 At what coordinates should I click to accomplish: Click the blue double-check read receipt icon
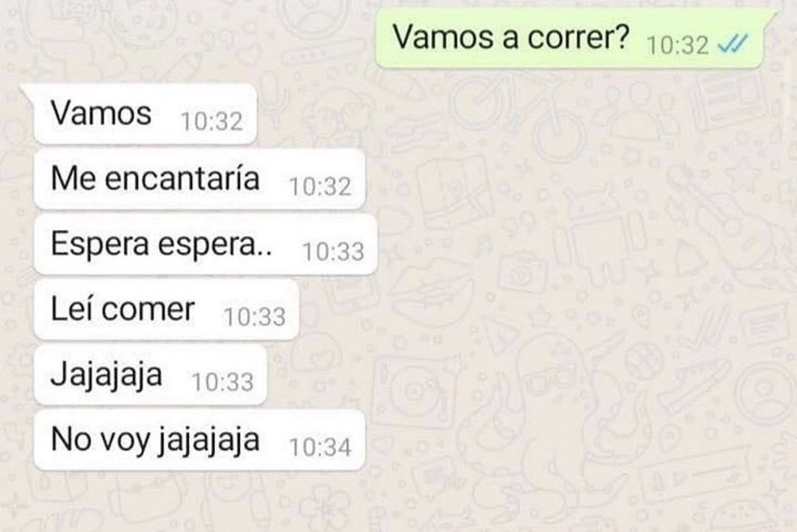[x=734, y=46]
